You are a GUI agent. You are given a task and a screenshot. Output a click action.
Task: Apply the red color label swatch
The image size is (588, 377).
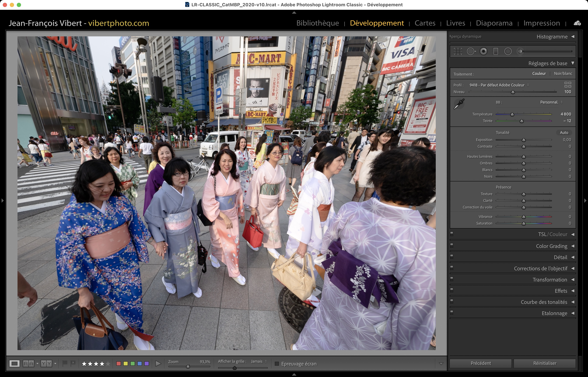click(119, 364)
